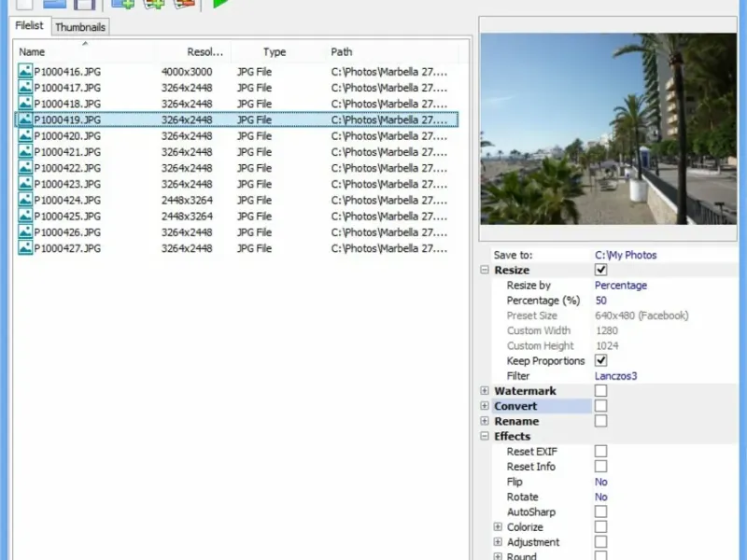747x560 pixels.
Task: Check the Reset EXIF option
Action: point(600,451)
